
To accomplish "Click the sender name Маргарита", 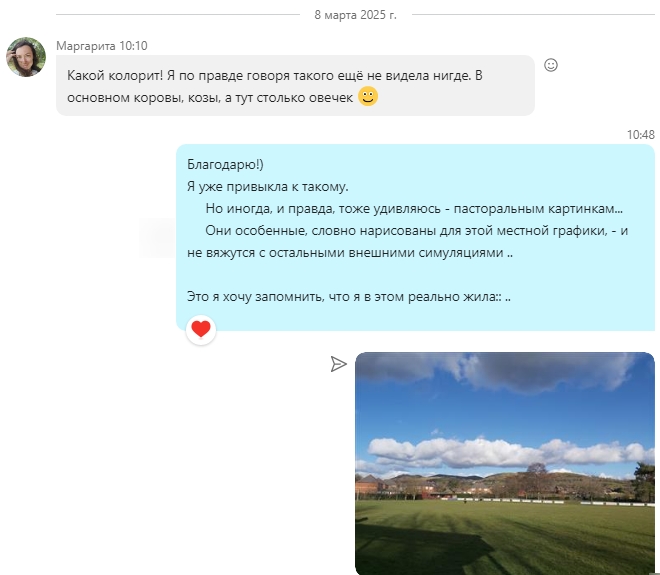I will [x=86, y=45].
